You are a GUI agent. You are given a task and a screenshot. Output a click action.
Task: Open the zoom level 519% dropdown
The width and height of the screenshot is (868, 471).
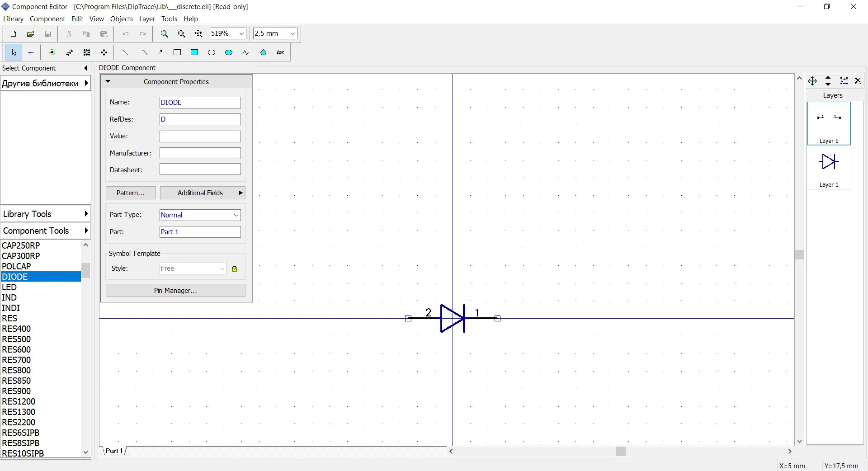coord(241,33)
